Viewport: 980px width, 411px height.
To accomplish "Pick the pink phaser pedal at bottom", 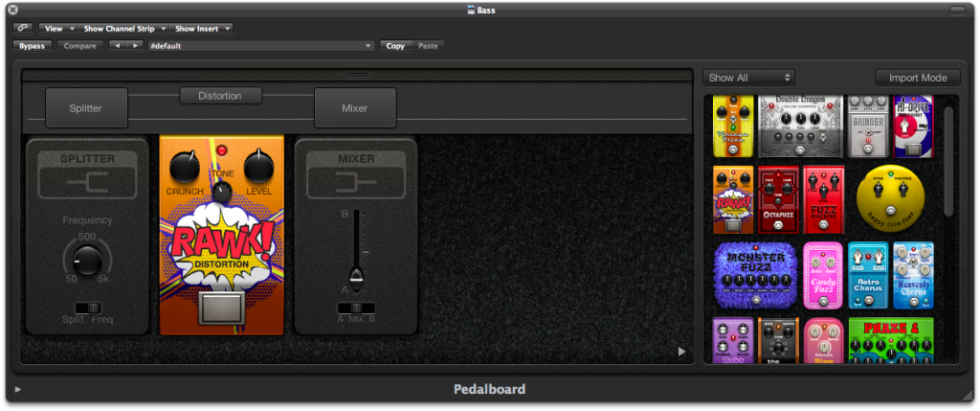I will coord(823,340).
